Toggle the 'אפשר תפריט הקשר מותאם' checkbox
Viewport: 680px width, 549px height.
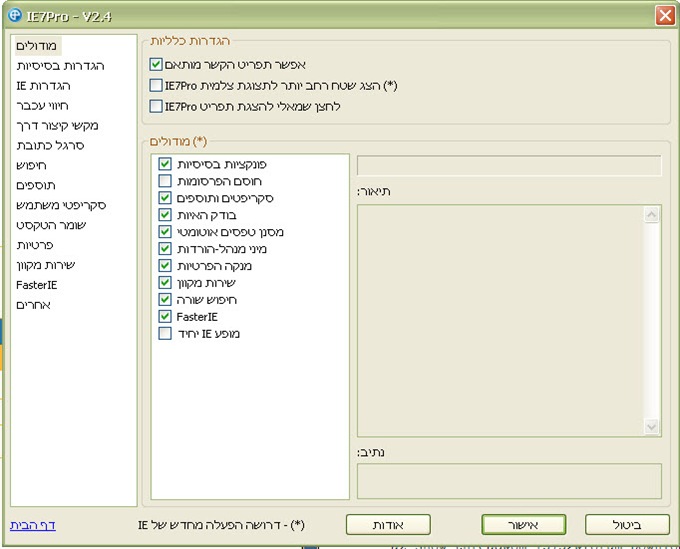[x=156, y=65]
